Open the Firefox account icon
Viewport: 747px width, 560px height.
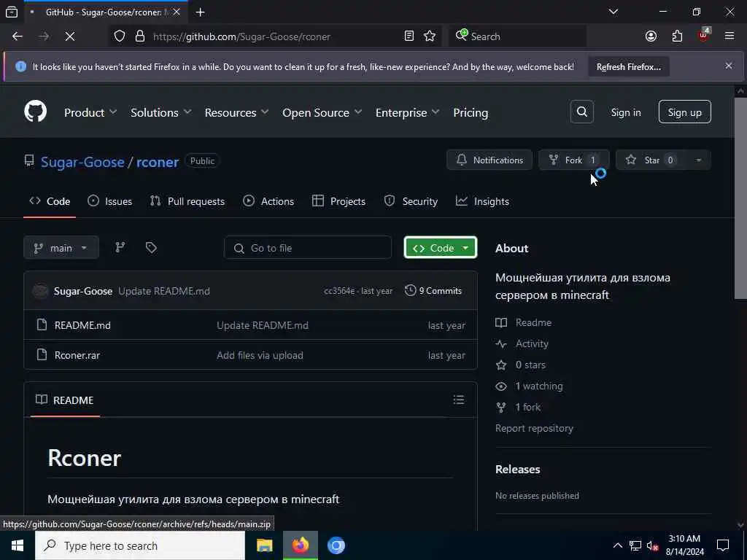[x=651, y=36]
